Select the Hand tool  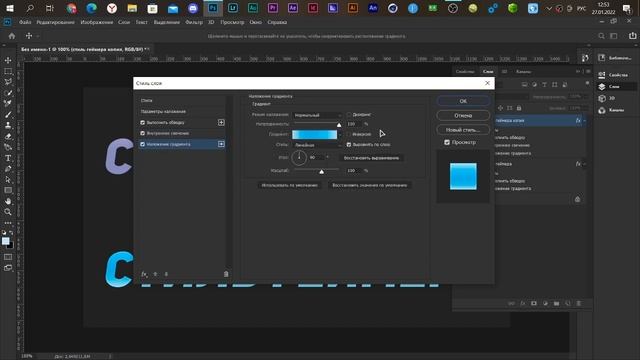8,201
